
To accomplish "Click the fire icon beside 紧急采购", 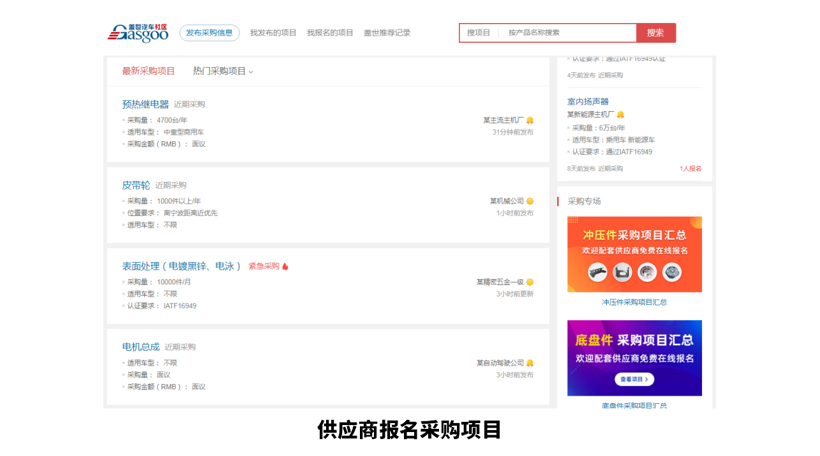I will point(285,267).
